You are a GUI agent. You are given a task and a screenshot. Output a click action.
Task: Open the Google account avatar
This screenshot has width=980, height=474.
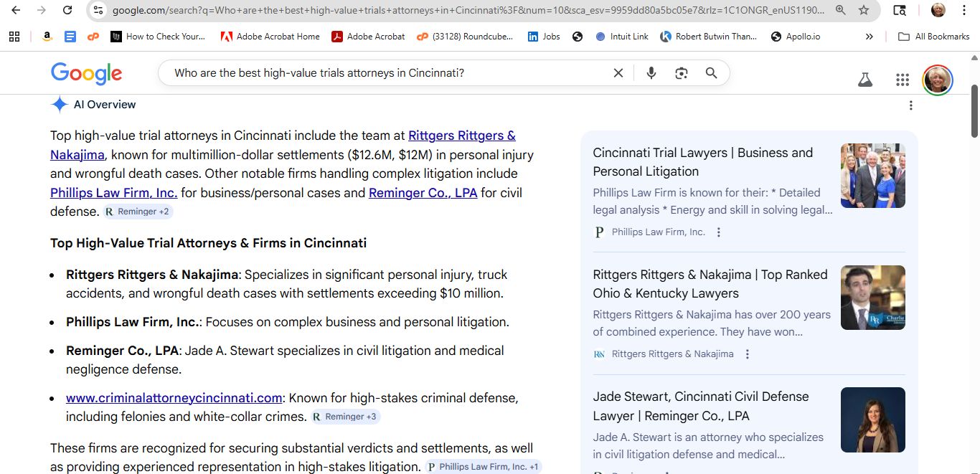[937, 80]
